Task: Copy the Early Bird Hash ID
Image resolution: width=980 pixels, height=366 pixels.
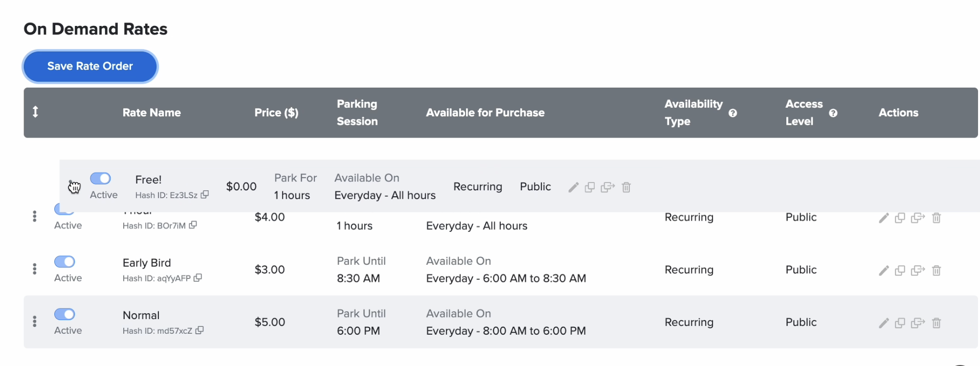Action: (x=198, y=278)
